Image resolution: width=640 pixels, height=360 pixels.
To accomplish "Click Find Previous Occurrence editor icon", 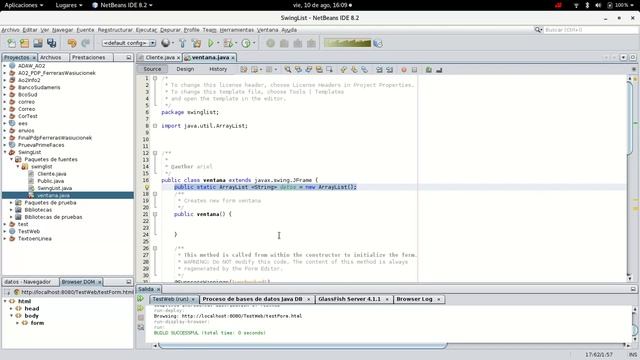I will pyautogui.click(x=298, y=69).
